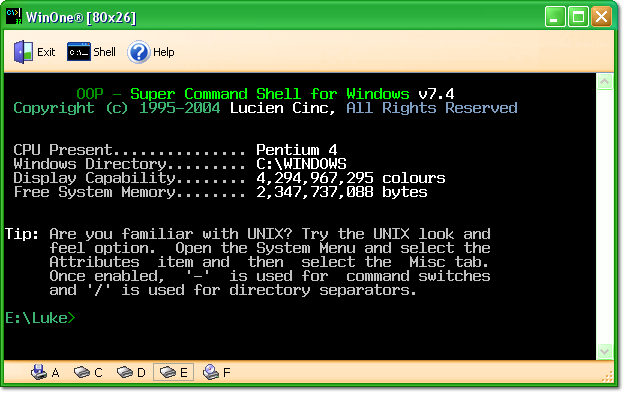Viewport: 625px width, 394px height.
Task: Close the WinOne window
Action: tap(601, 17)
